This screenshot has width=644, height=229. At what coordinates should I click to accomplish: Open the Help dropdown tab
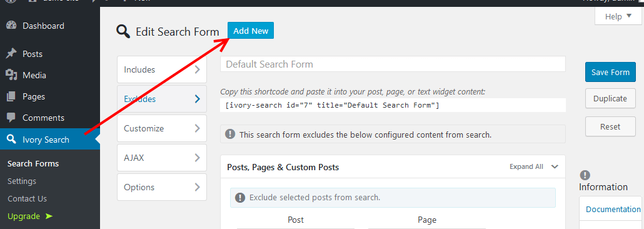pyautogui.click(x=618, y=16)
